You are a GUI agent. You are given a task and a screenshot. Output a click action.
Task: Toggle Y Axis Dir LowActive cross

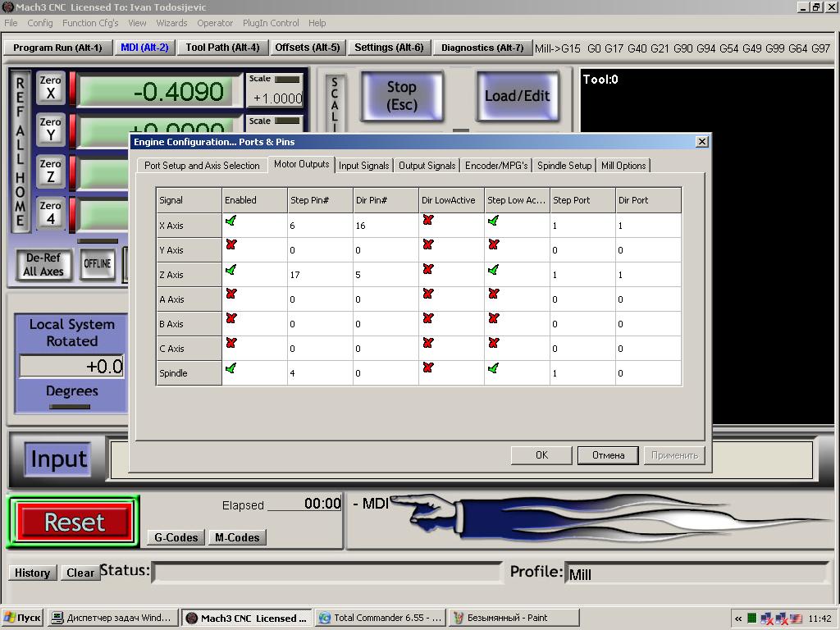tap(427, 244)
